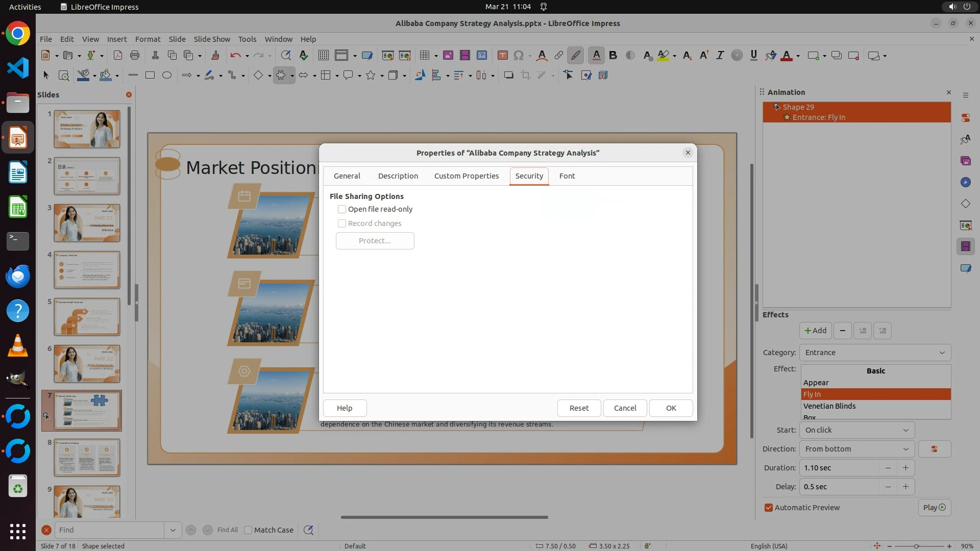Switch to the Custom Properties tab
980x551 pixels.
pos(466,176)
